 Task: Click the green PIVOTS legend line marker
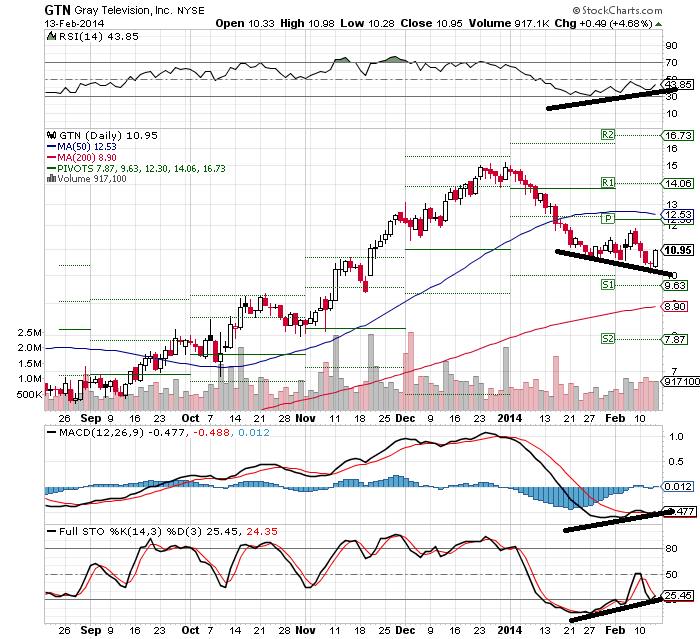(51, 168)
